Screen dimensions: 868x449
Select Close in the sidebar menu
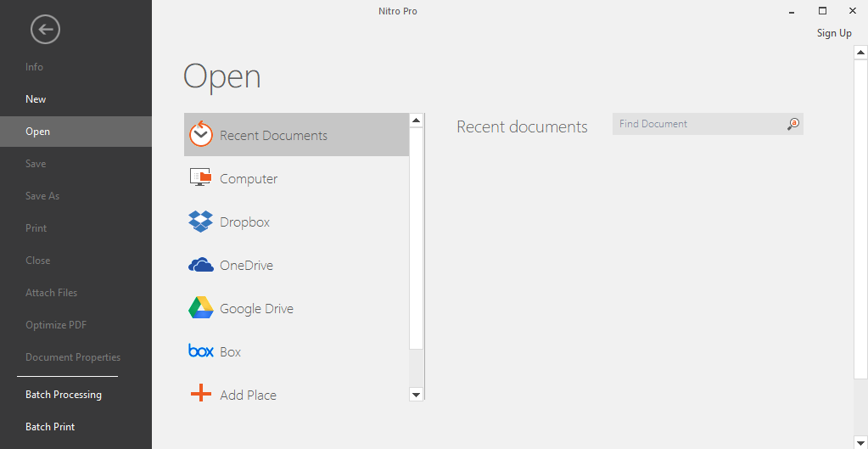coord(37,261)
